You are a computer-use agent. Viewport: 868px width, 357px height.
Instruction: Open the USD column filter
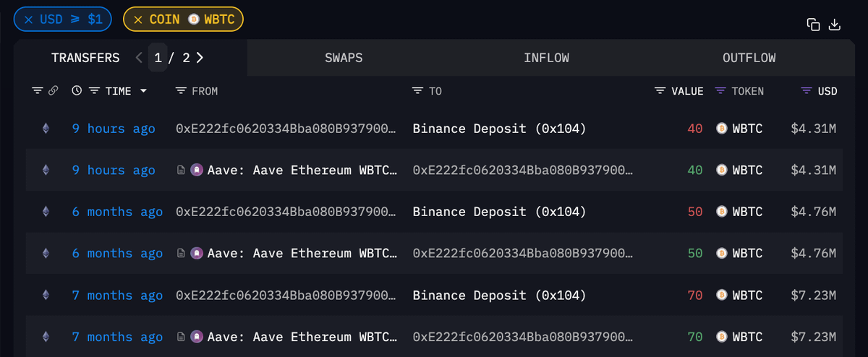pyautogui.click(x=807, y=91)
